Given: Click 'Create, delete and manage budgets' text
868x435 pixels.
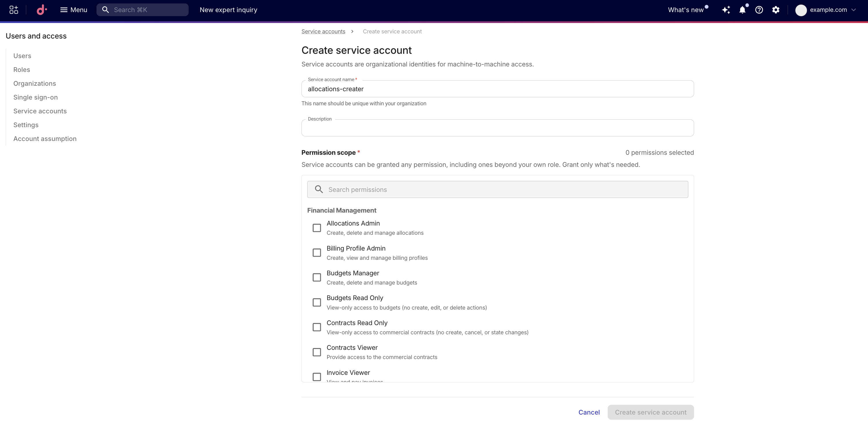Looking at the screenshot, I should [372, 283].
